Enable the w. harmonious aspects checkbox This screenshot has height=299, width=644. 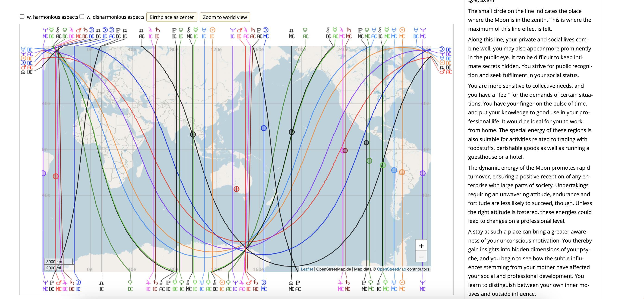[x=22, y=16]
